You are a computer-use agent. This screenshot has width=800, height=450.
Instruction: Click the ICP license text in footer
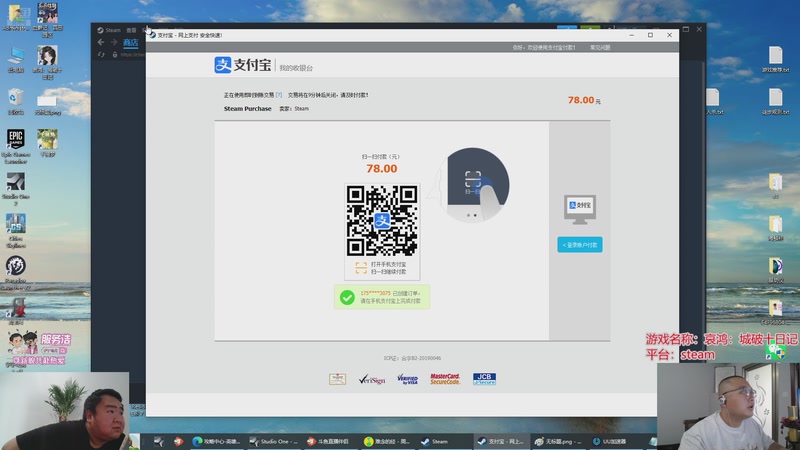coord(412,358)
